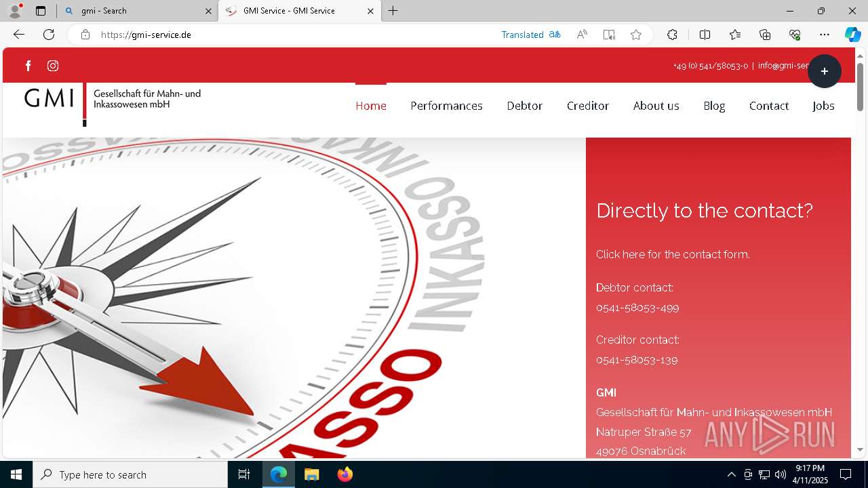Image resolution: width=868 pixels, height=488 pixels.
Task: Open the Contact page
Action: [769, 106]
